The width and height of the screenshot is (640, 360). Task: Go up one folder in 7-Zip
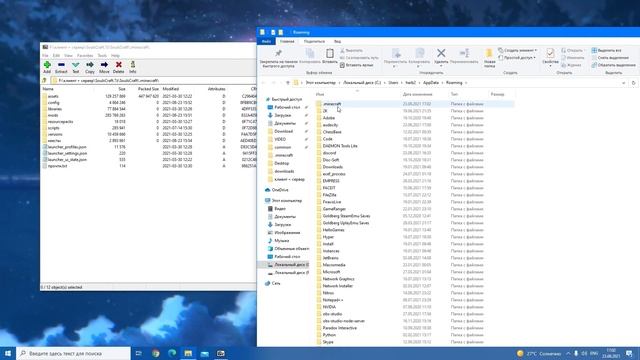(45, 80)
